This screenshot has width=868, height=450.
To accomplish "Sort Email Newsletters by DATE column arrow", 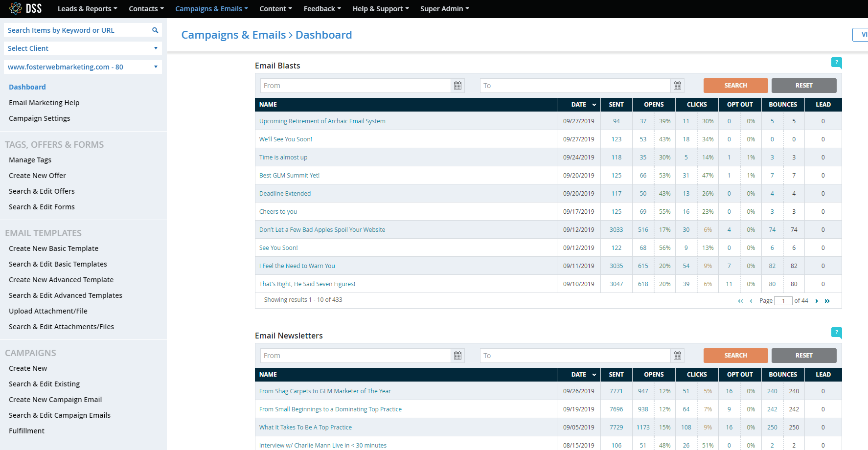I will point(594,375).
